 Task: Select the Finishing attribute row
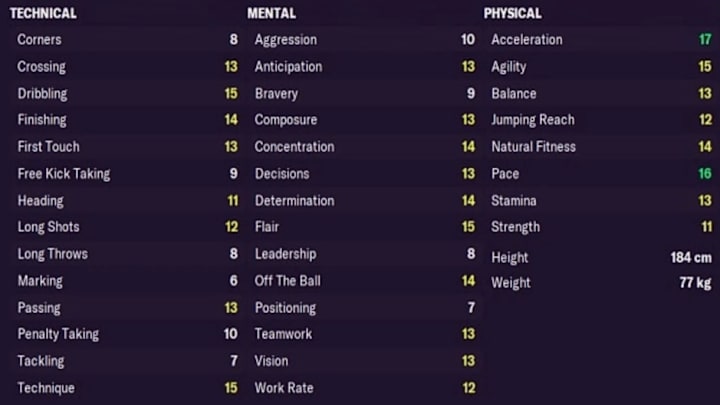(127, 120)
